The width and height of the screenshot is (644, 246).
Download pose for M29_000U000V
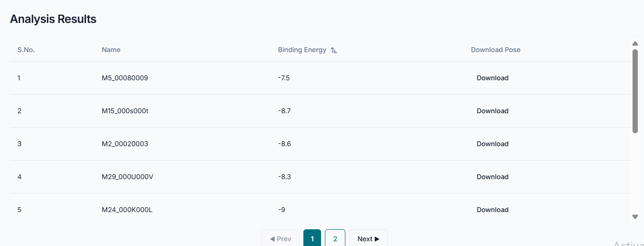click(492, 177)
